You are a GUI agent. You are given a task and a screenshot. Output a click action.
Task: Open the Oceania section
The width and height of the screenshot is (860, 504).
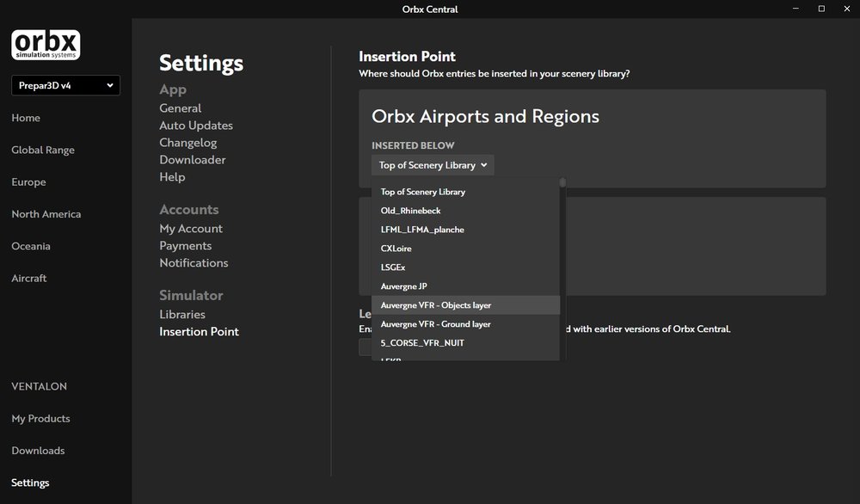[31, 246]
